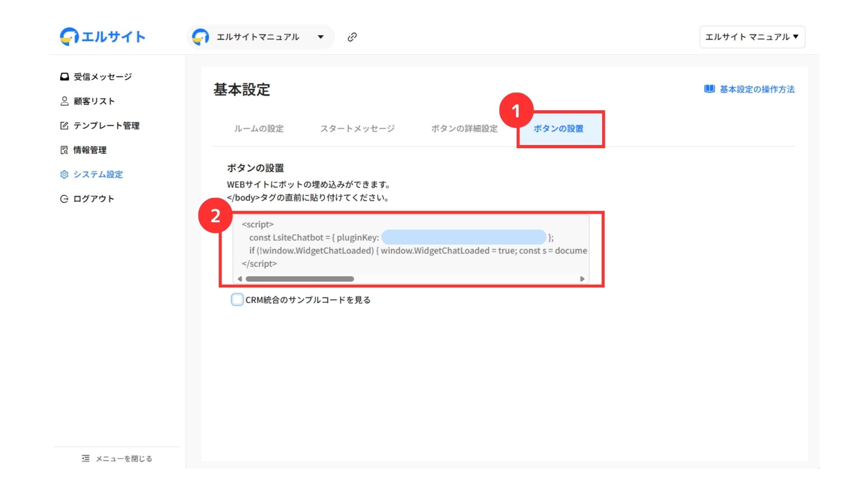Click the script code right scroll arrow
The width and height of the screenshot is (868, 488).
tap(582, 279)
